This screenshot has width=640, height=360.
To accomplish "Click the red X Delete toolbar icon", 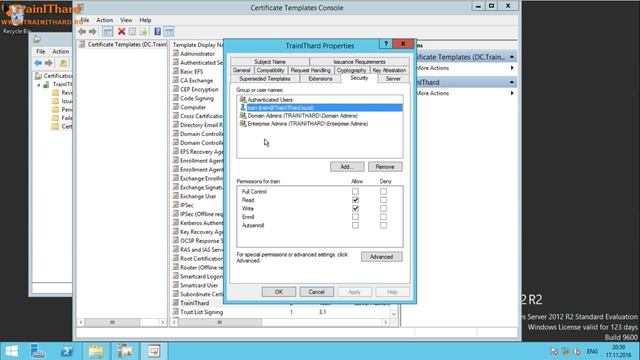I will (x=121, y=31).
